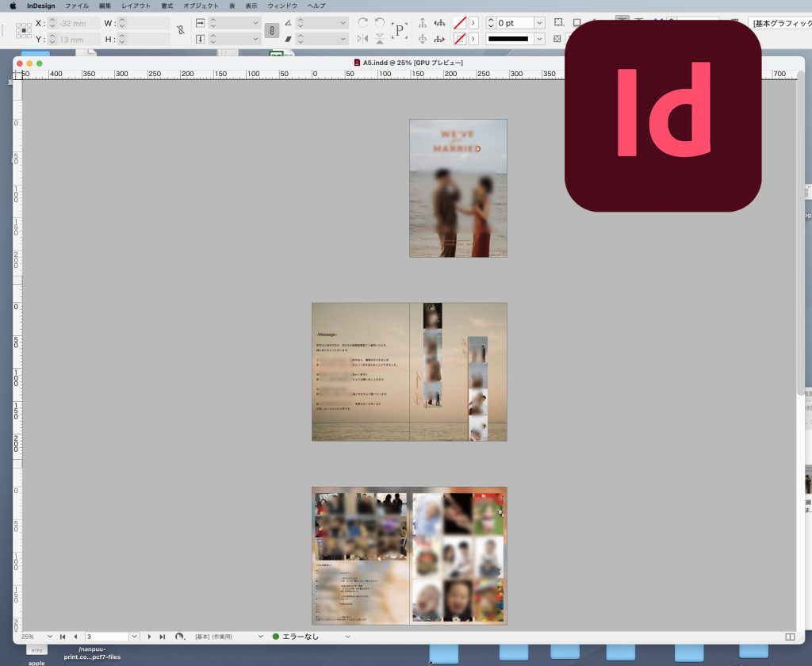
Task: Toggle constrain proportions for width and height
Action: (x=181, y=31)
